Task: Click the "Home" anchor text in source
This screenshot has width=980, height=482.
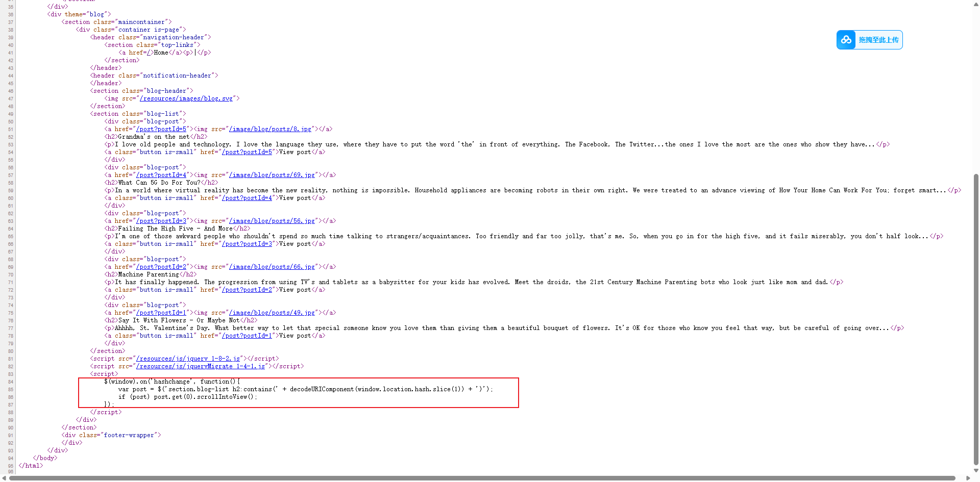Action: tap(161, 53)
